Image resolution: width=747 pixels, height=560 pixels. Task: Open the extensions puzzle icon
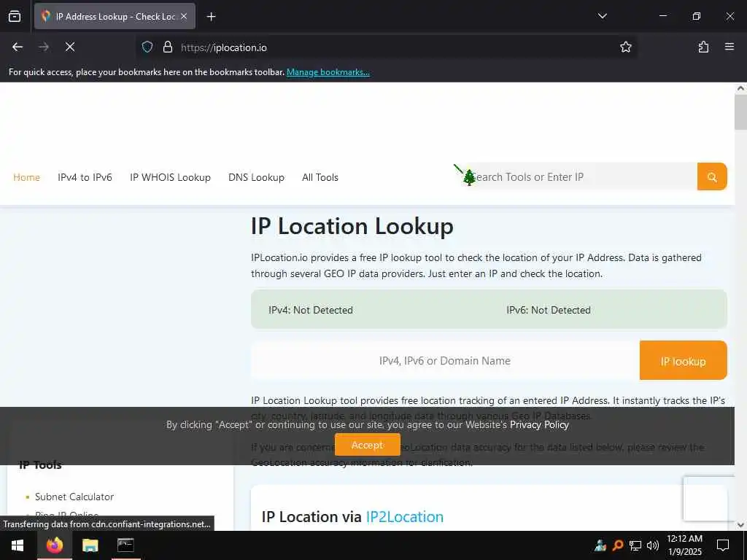pos(703,47)
